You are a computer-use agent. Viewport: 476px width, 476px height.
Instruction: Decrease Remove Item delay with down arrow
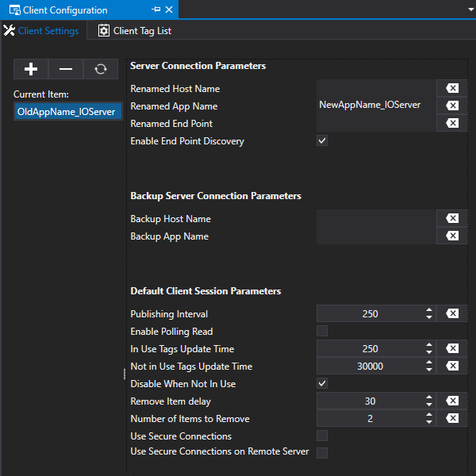tap(429, 405)
